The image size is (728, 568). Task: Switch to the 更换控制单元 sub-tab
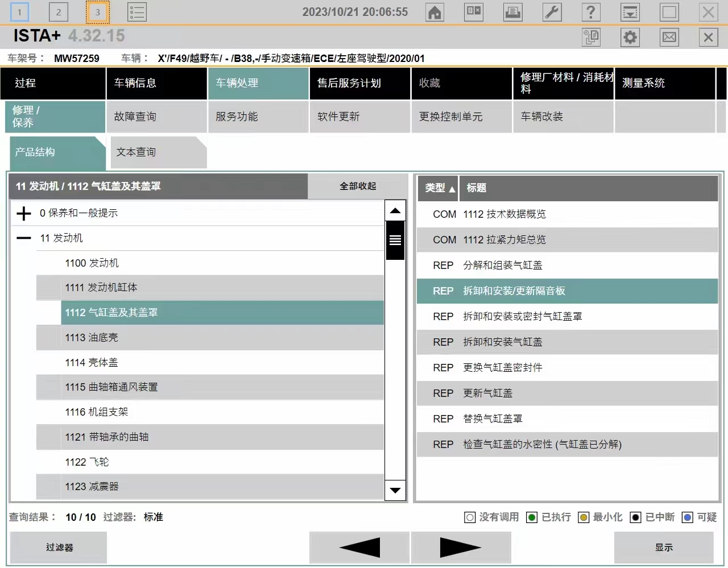(x=462, y=117)
